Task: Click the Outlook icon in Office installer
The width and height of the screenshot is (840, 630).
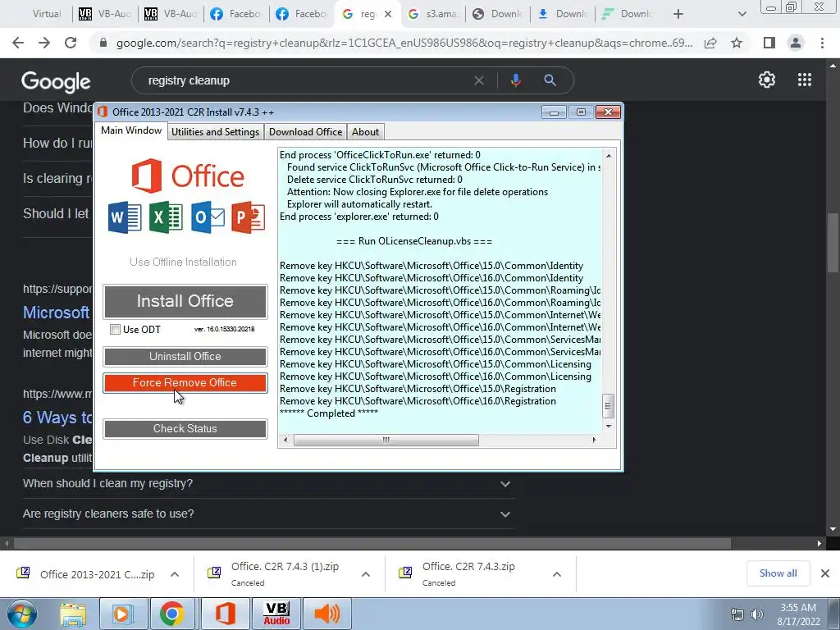Action: (208, 217)
